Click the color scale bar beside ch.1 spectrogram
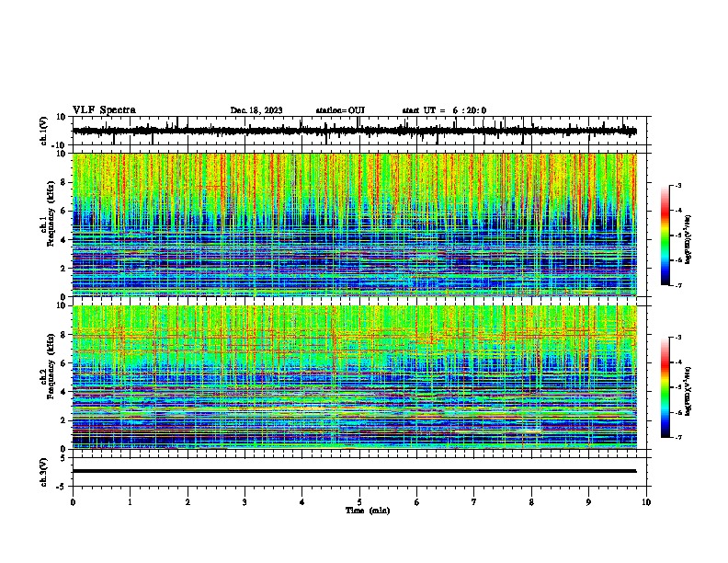Image resolution: width=728 pixels, height=563 pixels. (665, 236)
